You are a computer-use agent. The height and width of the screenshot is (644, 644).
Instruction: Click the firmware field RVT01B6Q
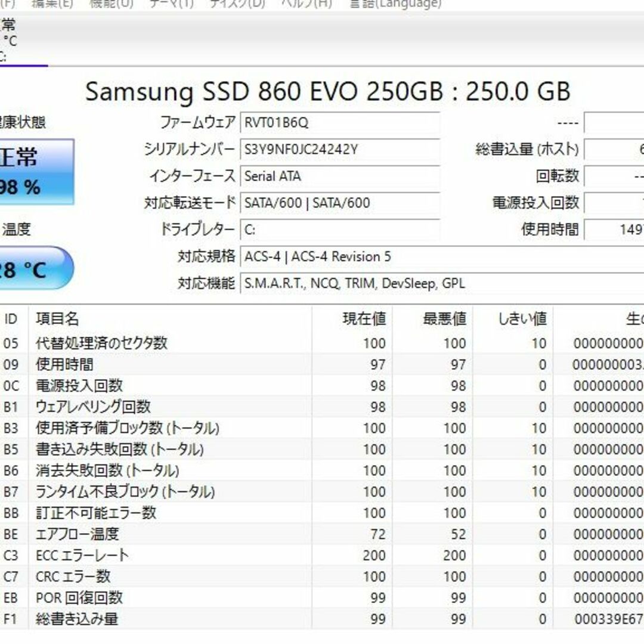point(340,122)
